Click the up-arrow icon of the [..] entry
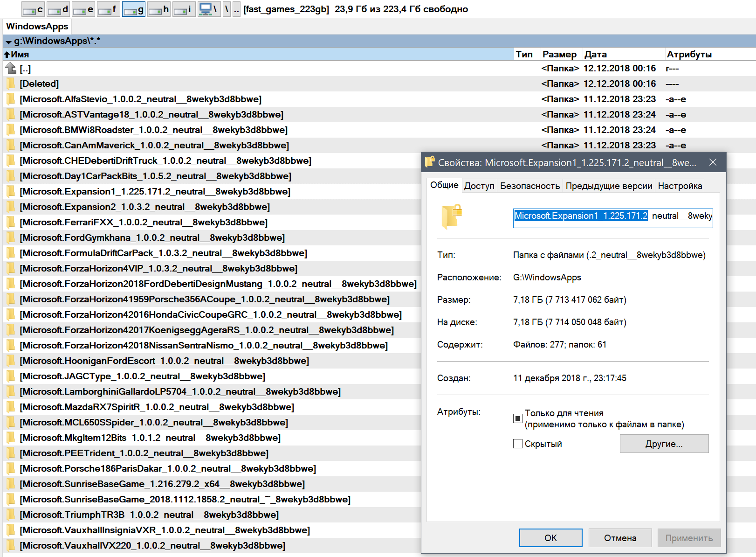 click(x=11, y=69)
